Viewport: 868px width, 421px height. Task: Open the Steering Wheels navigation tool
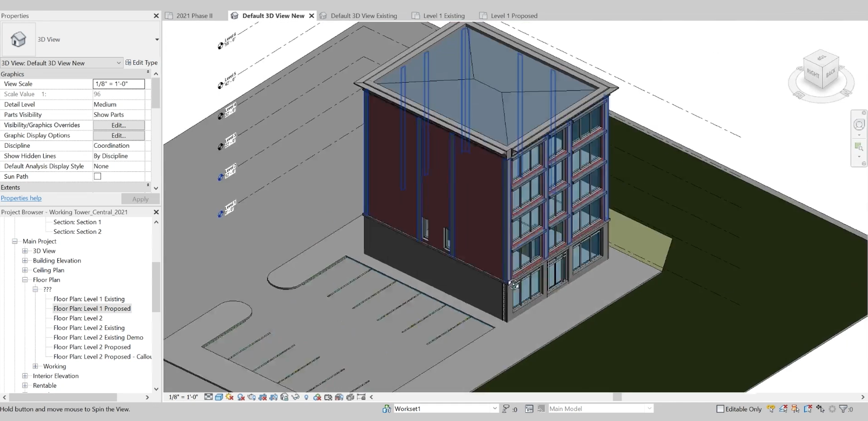coord(859,125)
